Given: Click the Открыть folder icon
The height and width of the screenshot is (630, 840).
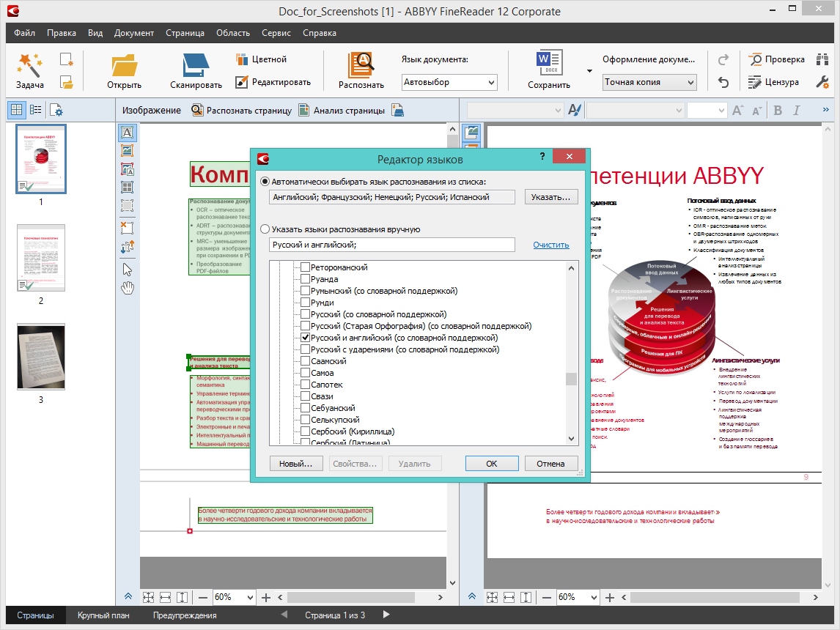Looking at the screenshot, I should pos(125,65).
